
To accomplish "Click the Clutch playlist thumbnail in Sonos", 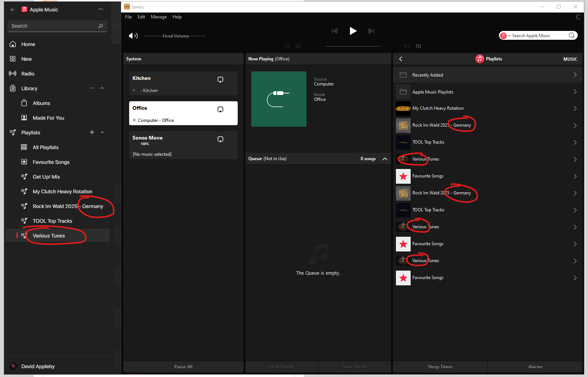I will tap(403, 109).
